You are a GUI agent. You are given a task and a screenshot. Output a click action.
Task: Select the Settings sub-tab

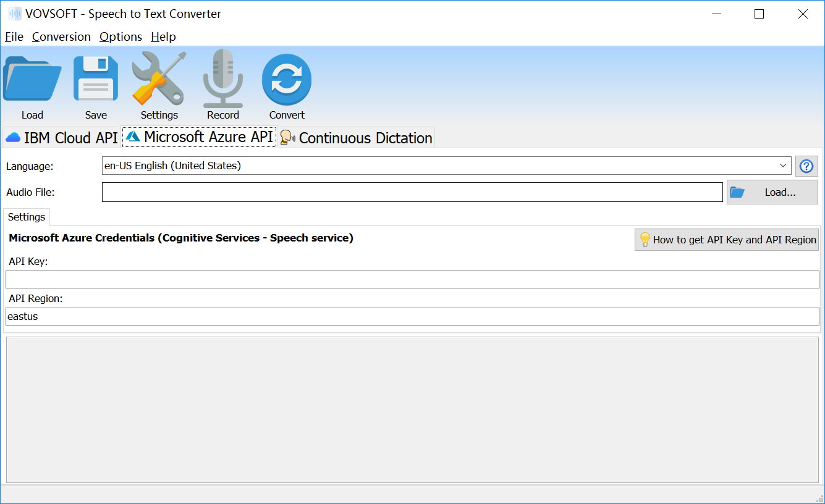pyautogui.click(x=27, y=217)
